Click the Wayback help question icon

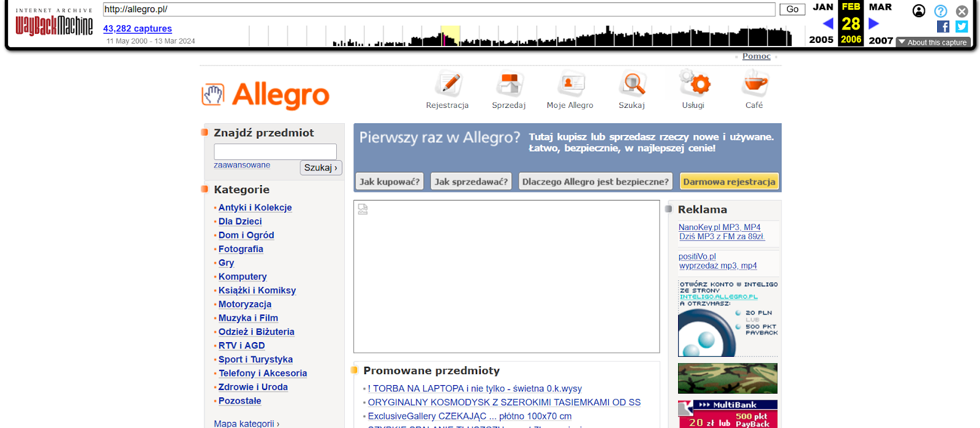[x=940, y=11]
